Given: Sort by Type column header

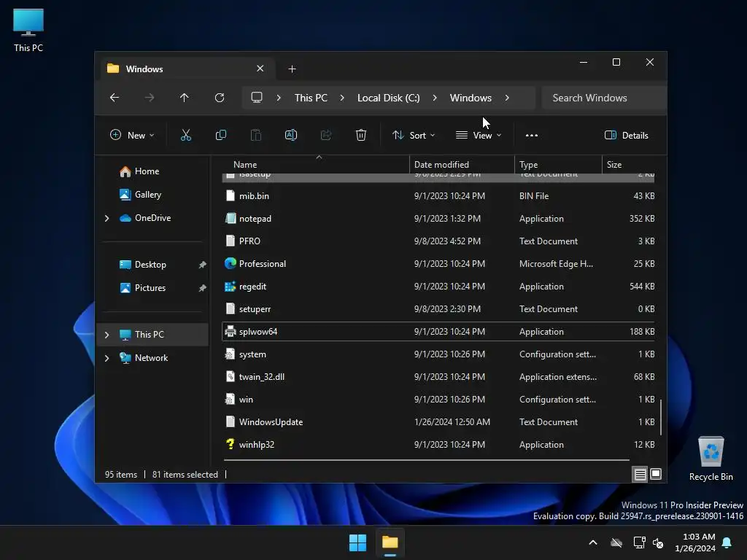Looking at the screenshot, I should tap(558, 164).
